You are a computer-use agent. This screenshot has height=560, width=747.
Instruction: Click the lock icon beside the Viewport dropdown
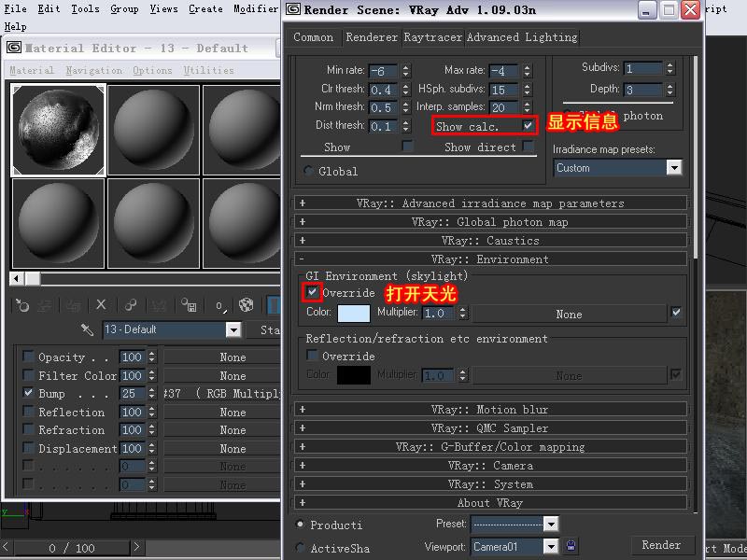pos(571,546)
